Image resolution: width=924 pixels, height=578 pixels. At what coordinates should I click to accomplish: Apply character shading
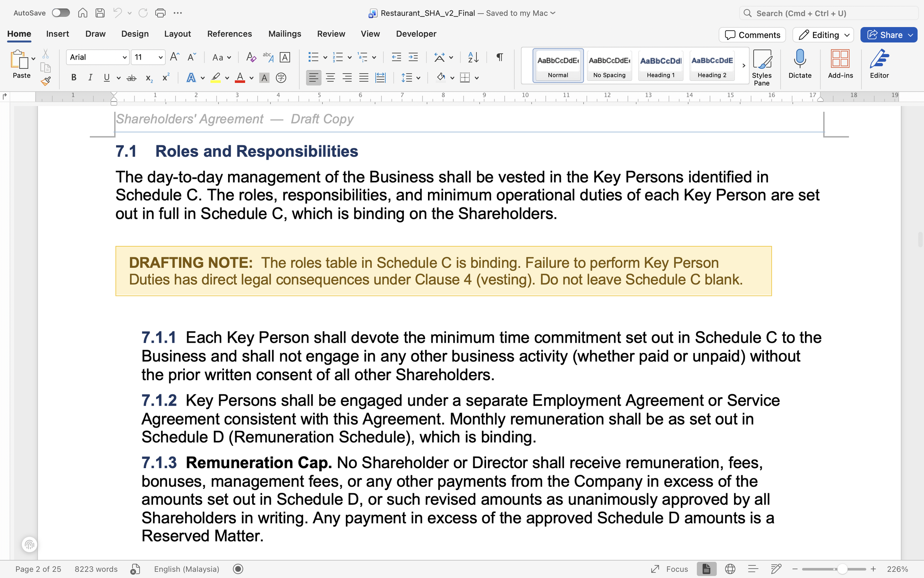(x=264, y=78)
